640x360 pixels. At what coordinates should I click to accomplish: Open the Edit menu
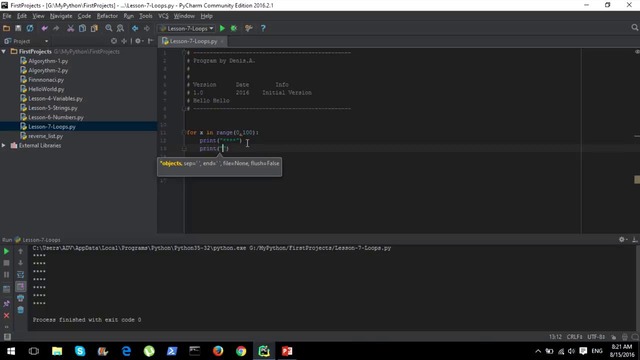coord(22,16)
